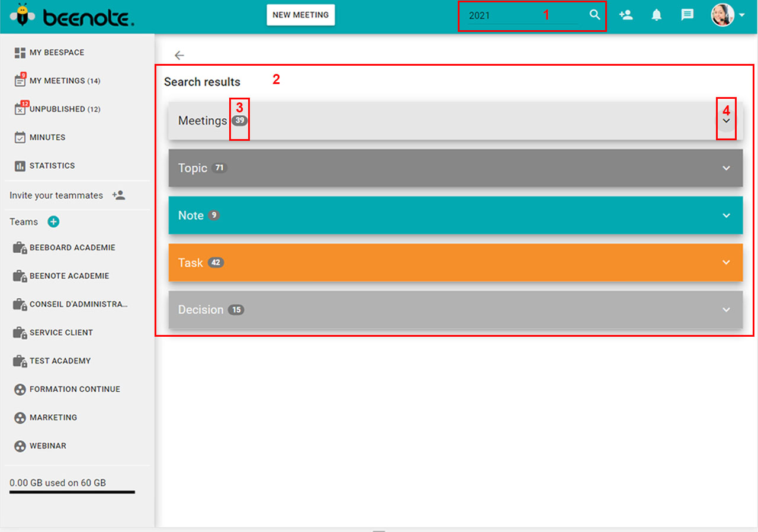Click the Meetings count badge 39
Viewport: 758px width, 532px height.
(239, 120)
